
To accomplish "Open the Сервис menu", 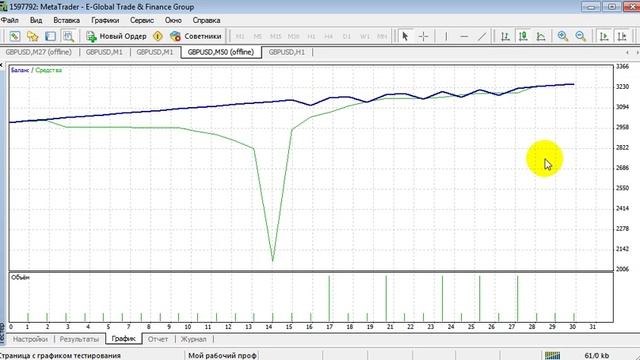I will point(142,20).
